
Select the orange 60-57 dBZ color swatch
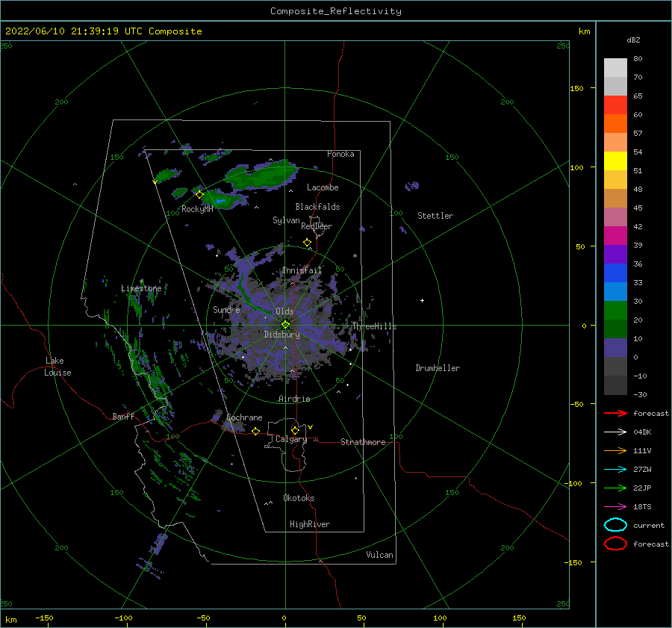pyautogui.click(x=615, y=123)
